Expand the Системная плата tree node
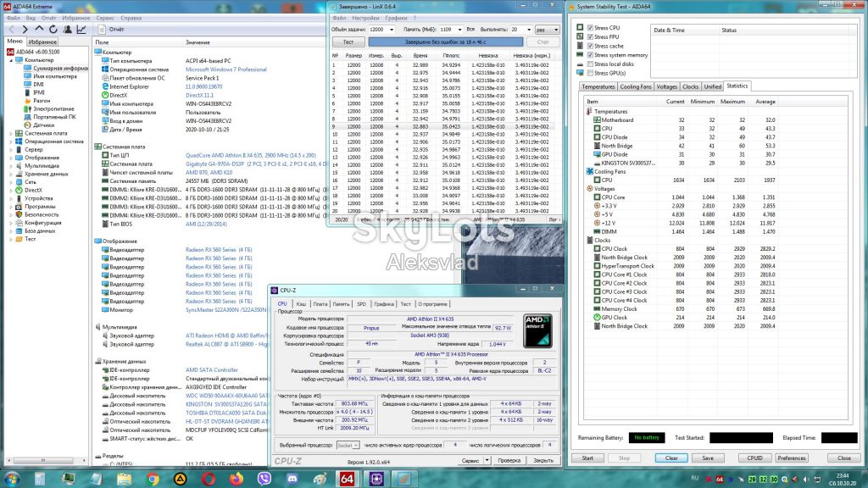The height and width of the screenshot is (488, 868). click(x=11, y=133)
